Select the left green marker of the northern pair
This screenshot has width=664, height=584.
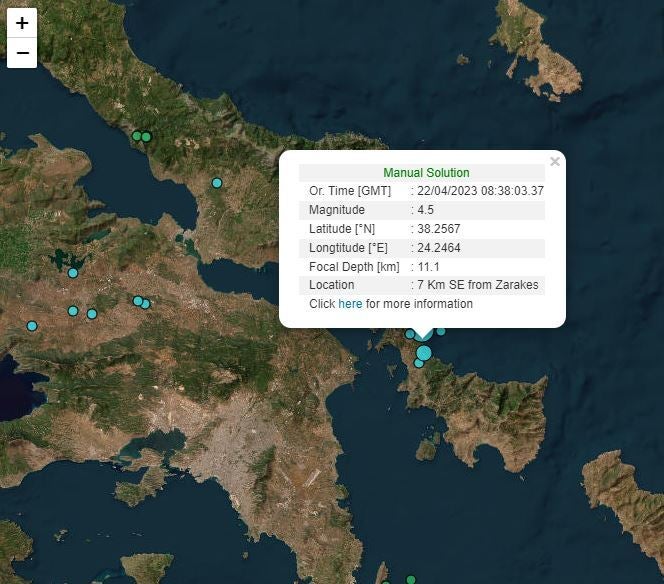coord(137,136)
